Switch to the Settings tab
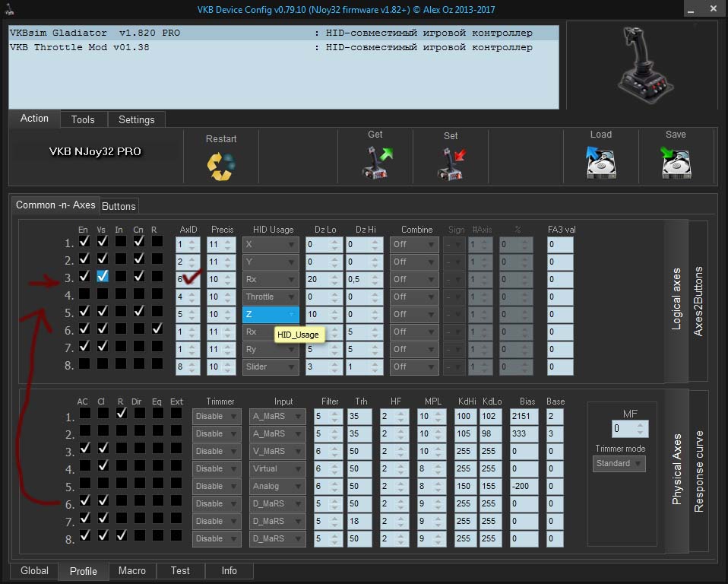This screenshot has height=584, width=728. click(x=137, y=119)
